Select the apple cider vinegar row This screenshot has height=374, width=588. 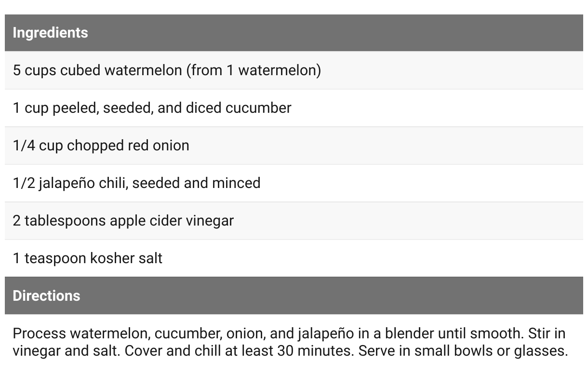pos(123,220)
